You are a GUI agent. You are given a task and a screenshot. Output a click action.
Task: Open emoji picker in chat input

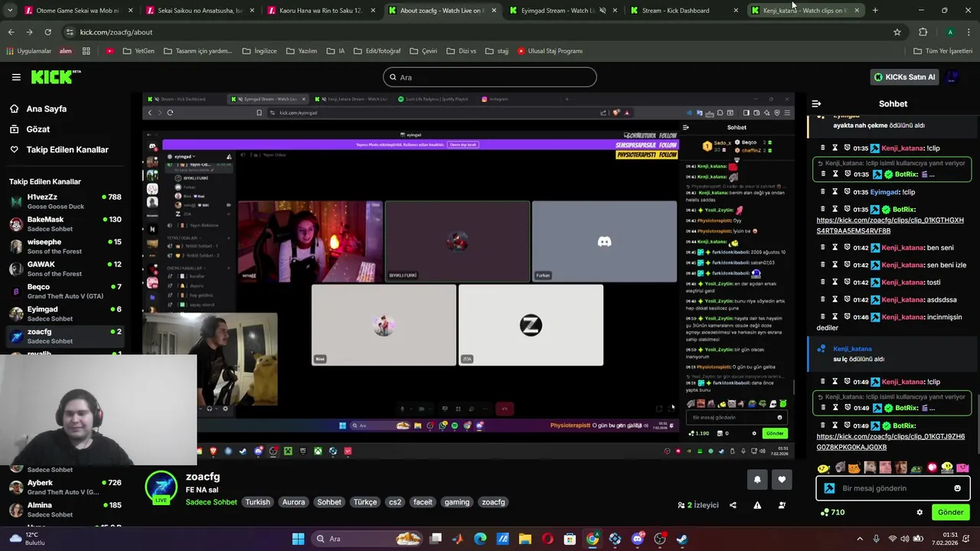[957, 488]
